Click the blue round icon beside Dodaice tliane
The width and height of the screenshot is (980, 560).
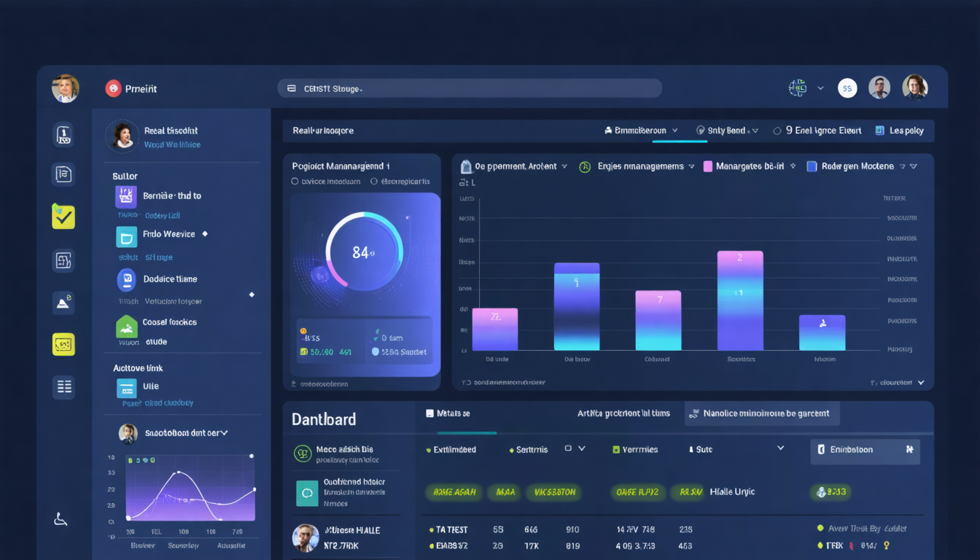click(x=126, y=280)
